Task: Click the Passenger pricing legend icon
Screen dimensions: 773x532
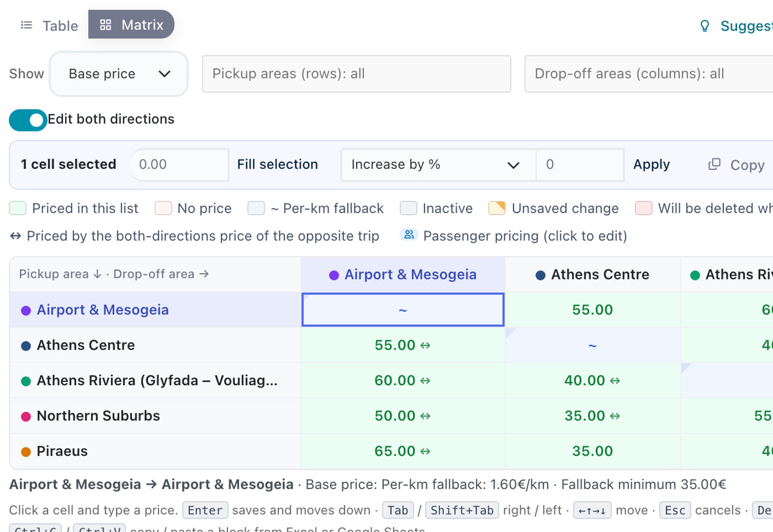Action: 409,235
